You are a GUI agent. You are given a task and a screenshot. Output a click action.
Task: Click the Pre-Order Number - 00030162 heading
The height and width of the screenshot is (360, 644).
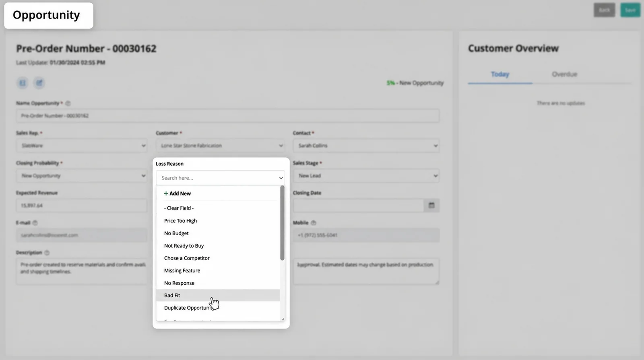pos(86,49)
